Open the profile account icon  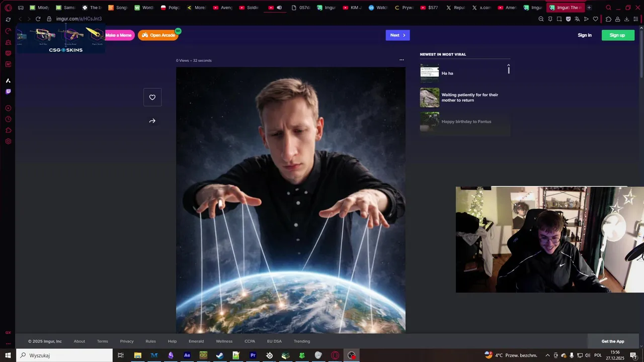tap(617, 19)
